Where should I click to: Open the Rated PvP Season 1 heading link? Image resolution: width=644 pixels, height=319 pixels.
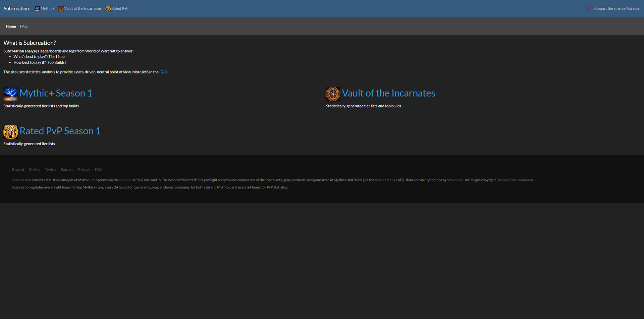(x=60, y=131)
